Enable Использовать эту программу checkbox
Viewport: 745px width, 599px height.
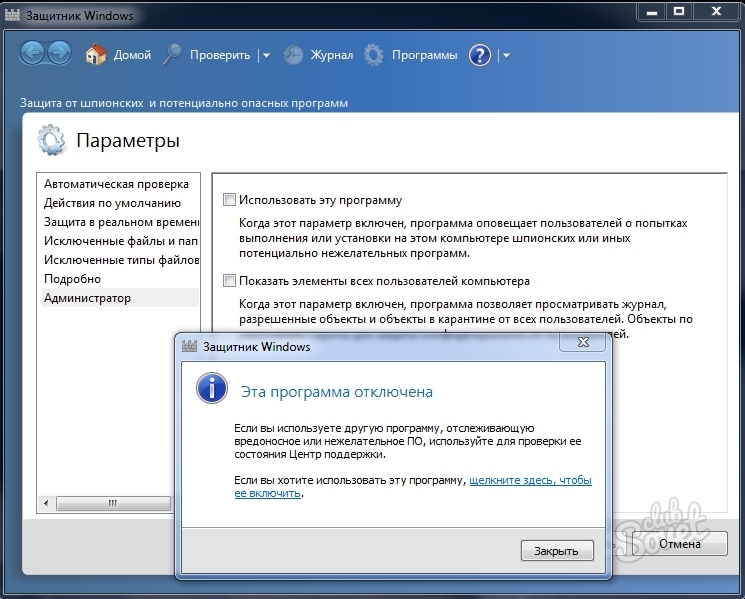pos(229,200)
